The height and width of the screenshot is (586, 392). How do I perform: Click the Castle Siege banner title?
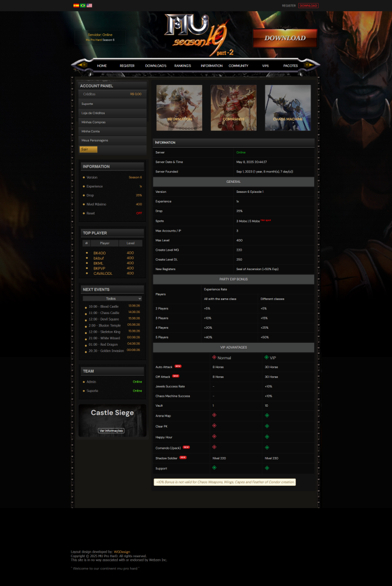(113, 413)
